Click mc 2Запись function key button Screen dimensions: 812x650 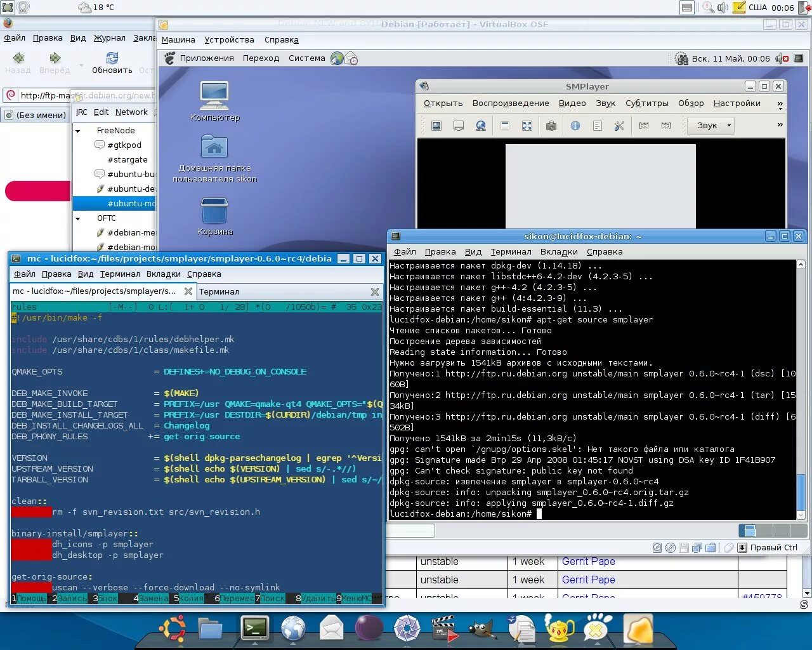tap(70, 599)
